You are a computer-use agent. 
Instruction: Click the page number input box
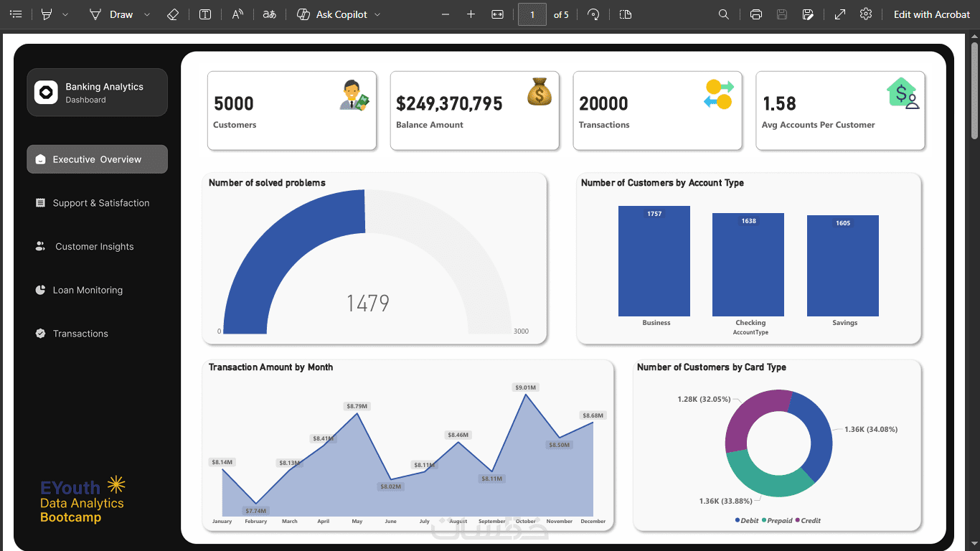(532, 14)
